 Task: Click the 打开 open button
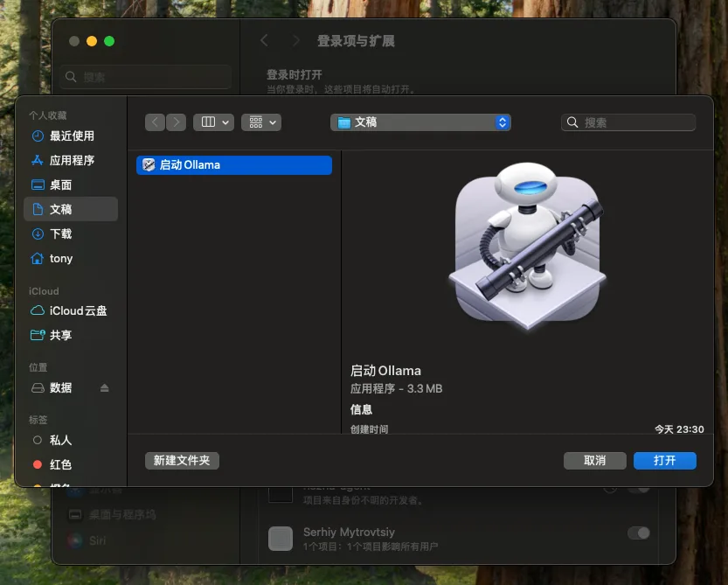click(665, 461)
